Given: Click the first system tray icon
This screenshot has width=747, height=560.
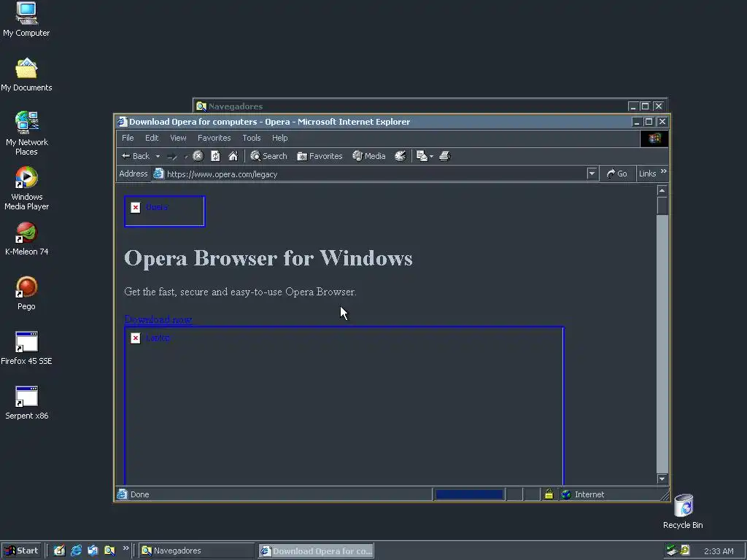Looking at the screenshot, I should 672,551.
